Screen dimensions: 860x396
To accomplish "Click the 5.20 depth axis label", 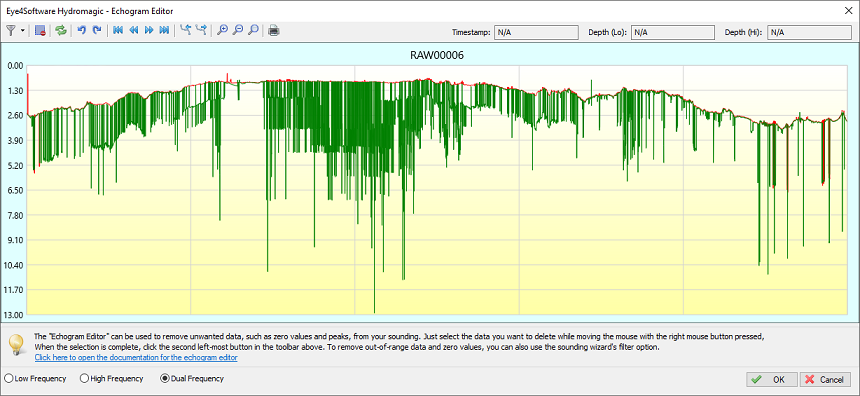I will pyautogui.click(x=15, y=165).
